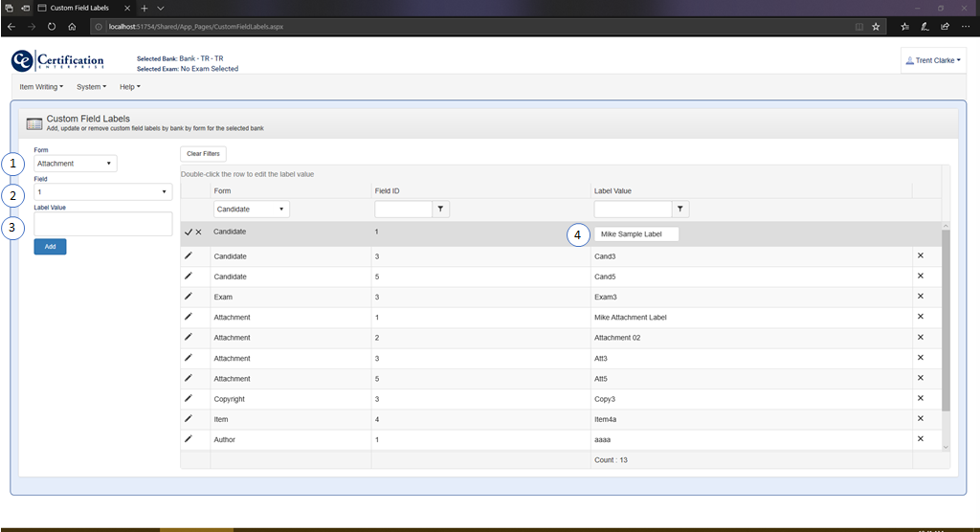Click delete X icon for Exam3 row
The width and height of the screenshot is (980, 532).
tap(921, 297)
